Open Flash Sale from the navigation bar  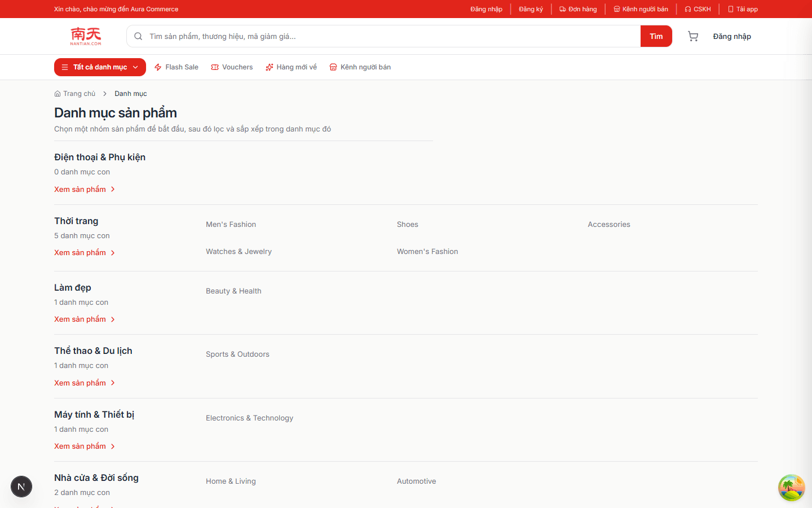[176, 67]
